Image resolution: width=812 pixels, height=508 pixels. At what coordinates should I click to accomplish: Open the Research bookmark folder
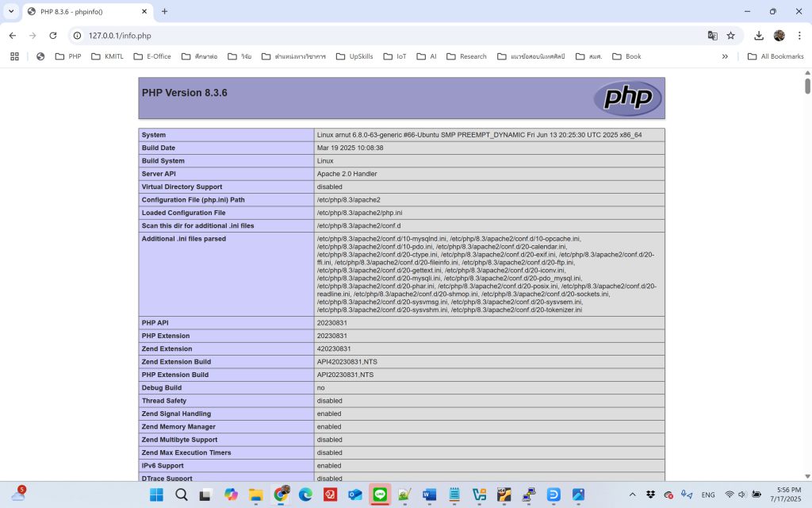[x=466, y=56]
